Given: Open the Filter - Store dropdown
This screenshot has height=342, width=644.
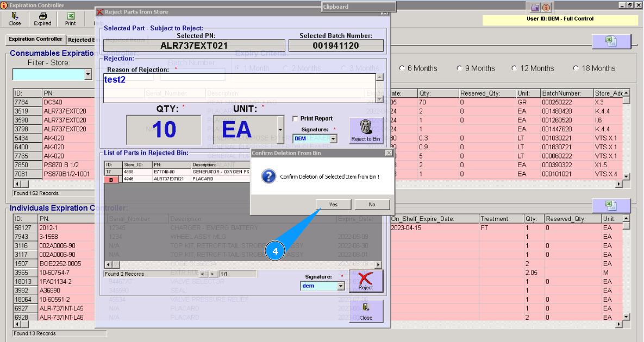Looking at the screenshot, I should click(88, 74).
